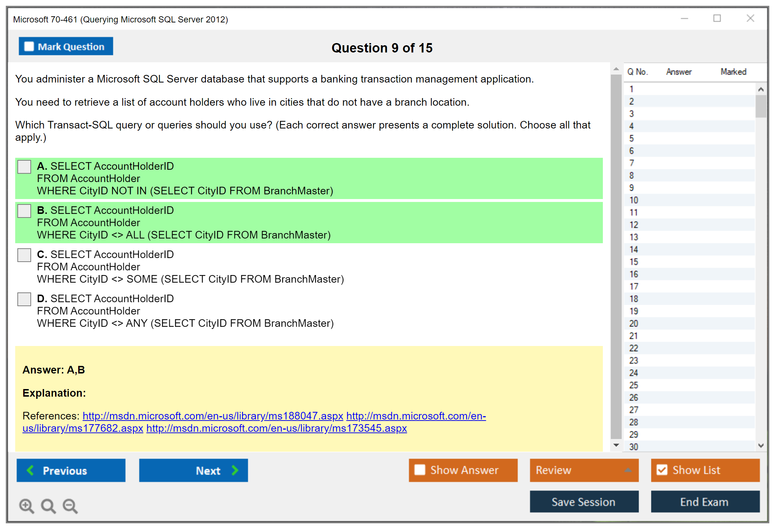The height and width of the screenshot is (532, 778).
Task: Toggle the Show Answer checkbox
Action: pos(420,470)
